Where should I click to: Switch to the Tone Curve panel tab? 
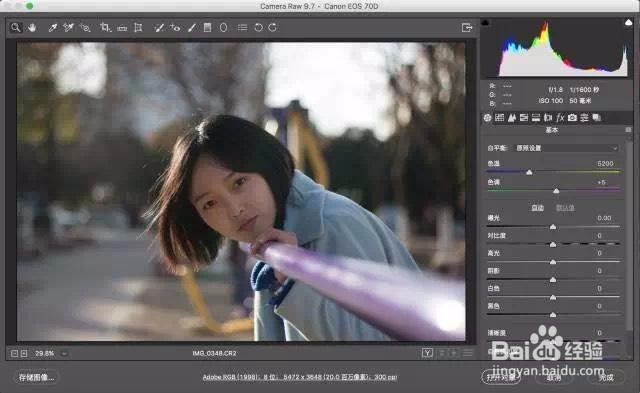500,118
